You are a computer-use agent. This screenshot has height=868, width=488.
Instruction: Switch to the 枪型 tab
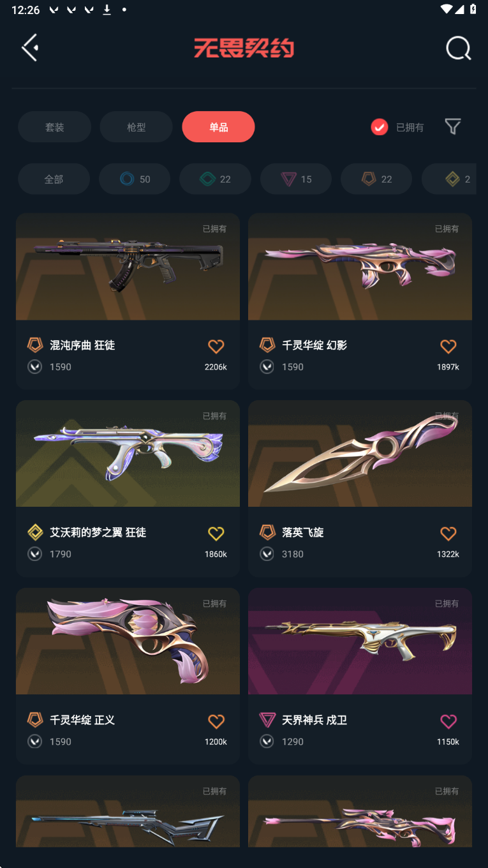tap(136, 127)
